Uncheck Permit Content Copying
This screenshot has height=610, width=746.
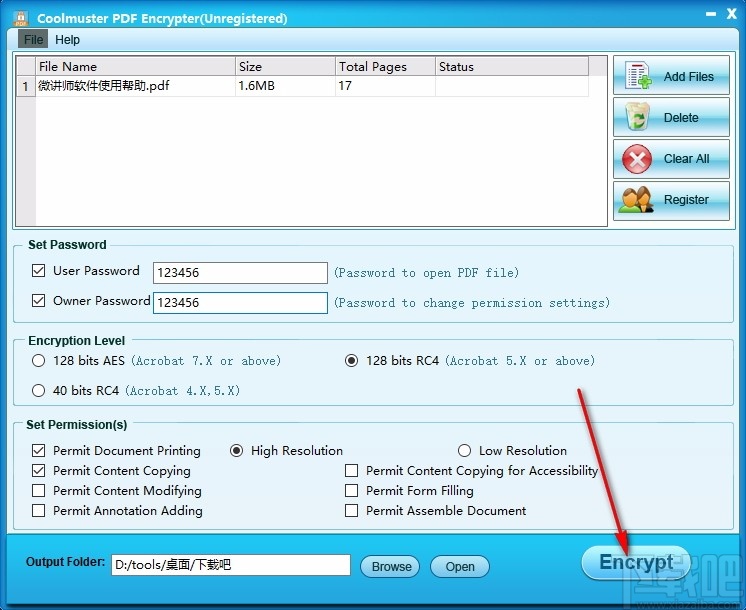click(x=39, y=471)
